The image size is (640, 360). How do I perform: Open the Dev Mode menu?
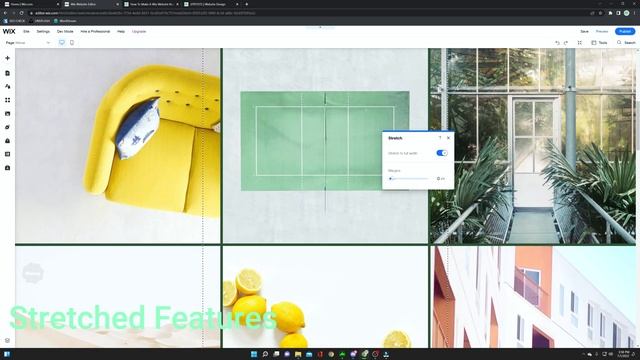tap(65, 31)
